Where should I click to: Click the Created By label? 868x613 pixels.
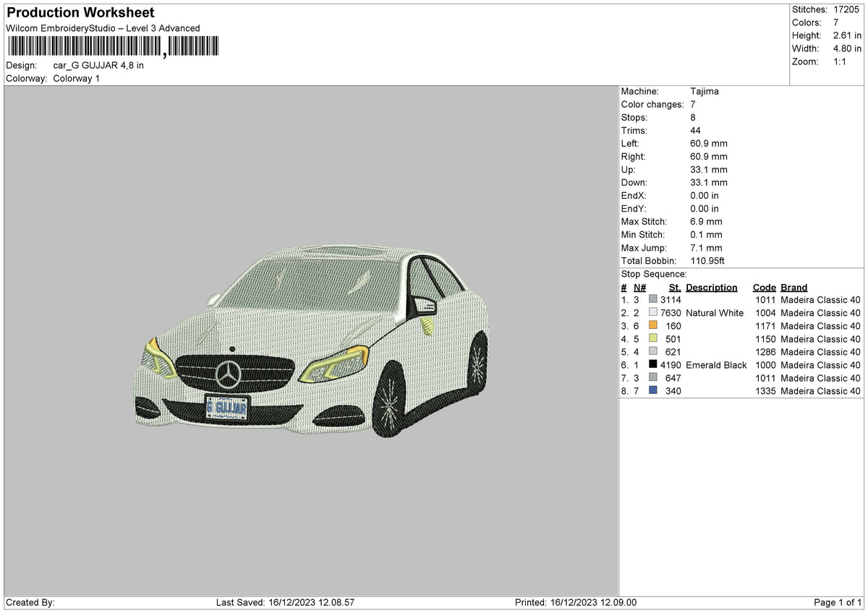point(30,602)
